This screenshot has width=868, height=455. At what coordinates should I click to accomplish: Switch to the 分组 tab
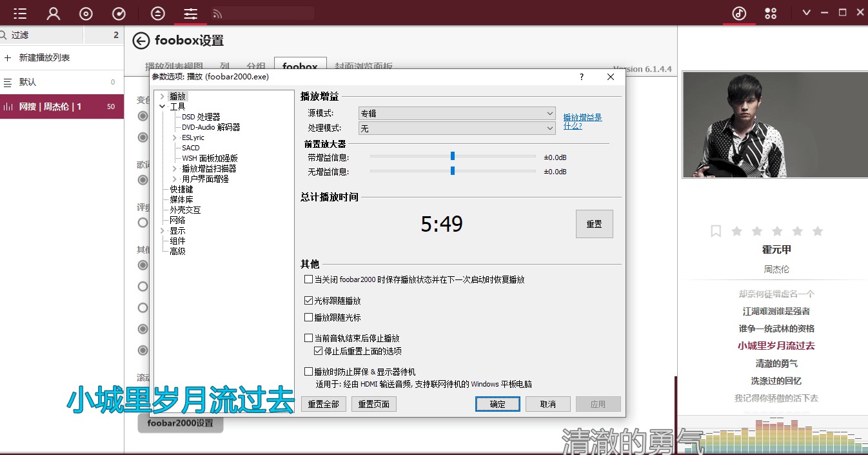tap(255, 66)
